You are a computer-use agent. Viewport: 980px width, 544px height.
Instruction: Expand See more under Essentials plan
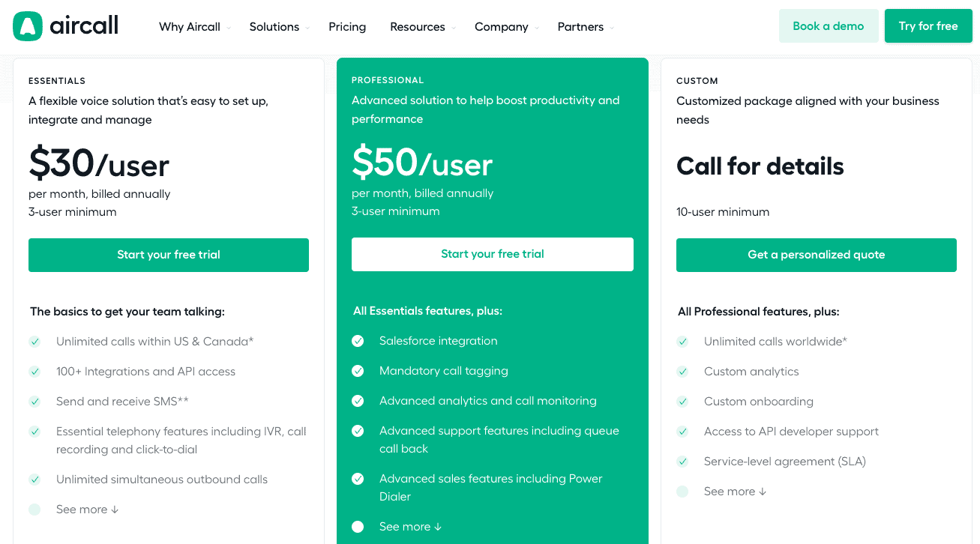(87, 510)
